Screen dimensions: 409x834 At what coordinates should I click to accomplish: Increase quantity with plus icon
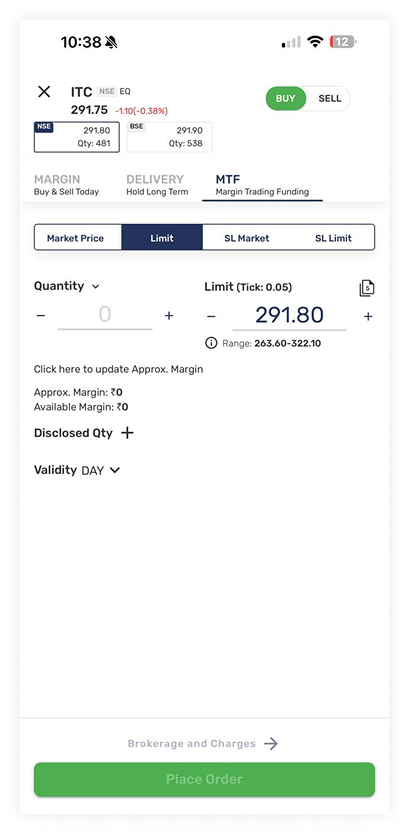(169, 316)
